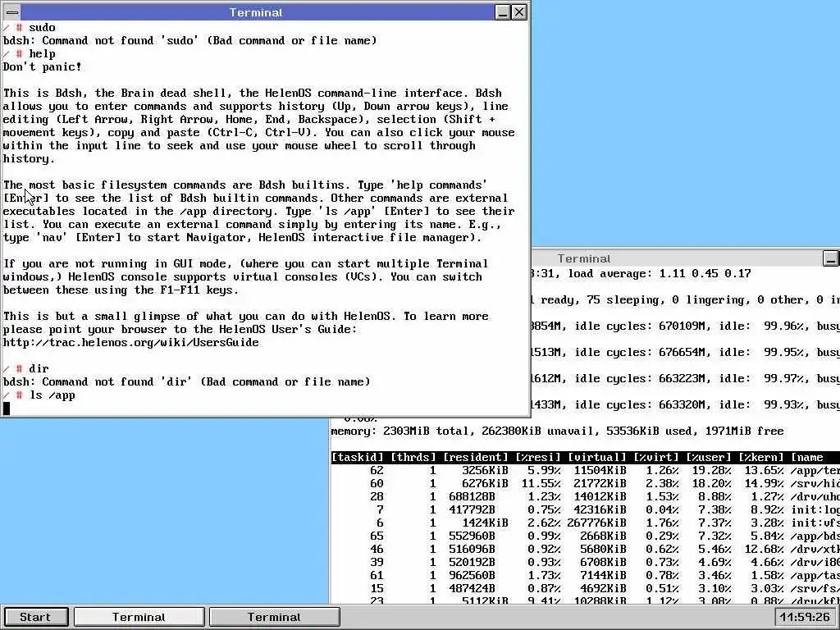Click 'idle cycles: 663223M' text
Screen dimensions: 840x630
(640, 378)
